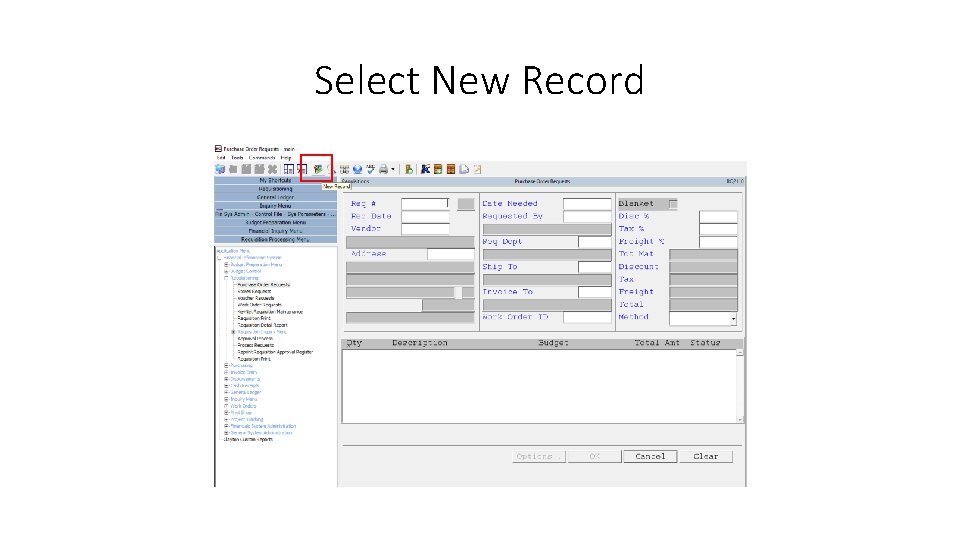Screen dimensions: 960x540
Task: Select General Ledger shortcut bar
Action: (x=276, y=197)
